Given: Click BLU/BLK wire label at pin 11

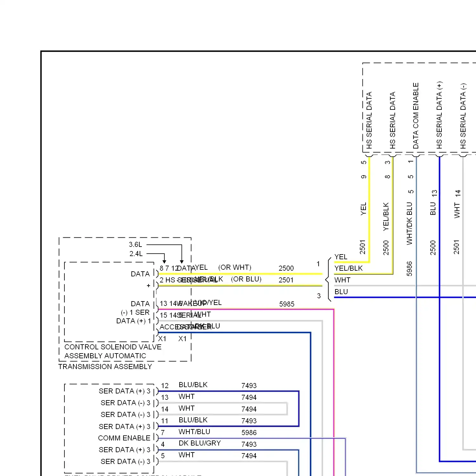Looking at the screenshot, I should [x=193, y=420].
